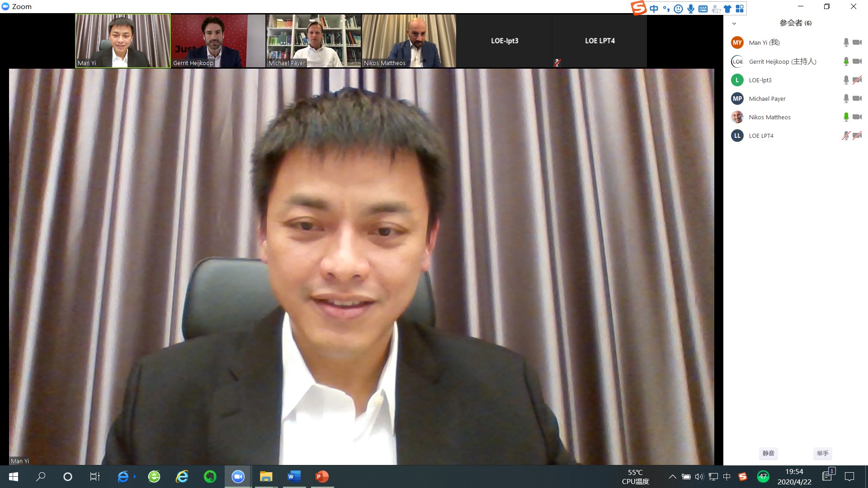
Task: Click Nikos Mattheos's green microphone icon
Action: [846, 117]
